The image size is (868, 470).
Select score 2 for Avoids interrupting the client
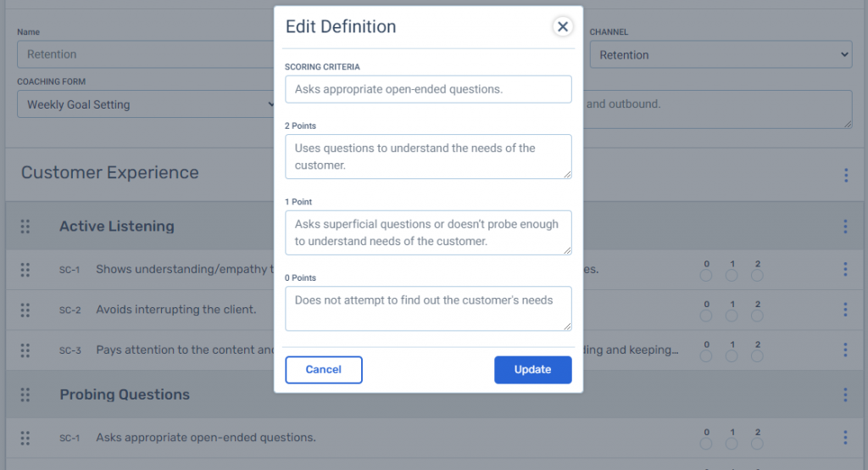(x=757, y=316)
